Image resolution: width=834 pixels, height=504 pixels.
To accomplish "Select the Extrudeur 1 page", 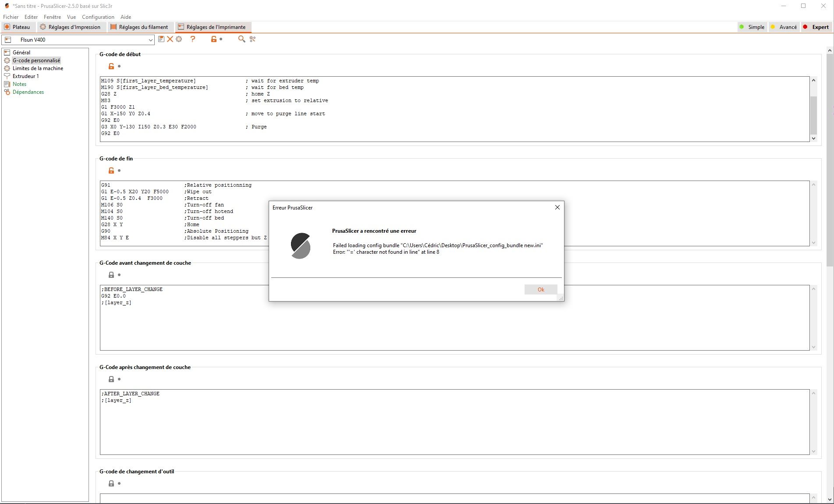I will (25, 76).
